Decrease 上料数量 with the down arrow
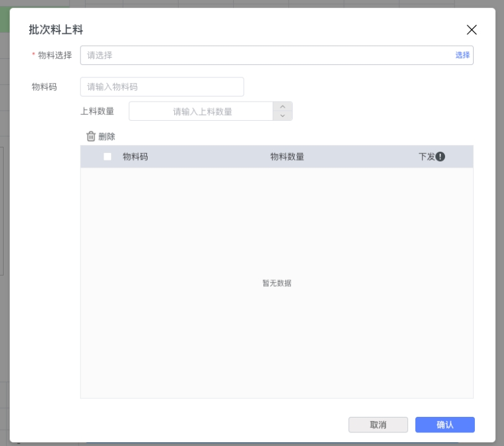Screen dimensions: 504x446 click(x=283, y=116)
